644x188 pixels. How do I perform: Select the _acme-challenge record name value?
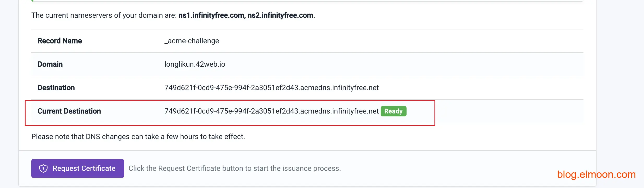pyautogui.click(x=192, y=41)
